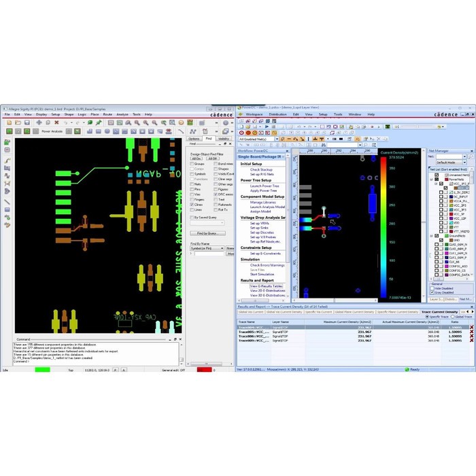Open the Default Mode dropdown in Net Manager
Image resolution: width=476 pixels, height=476 pixels.
(464, 163)
